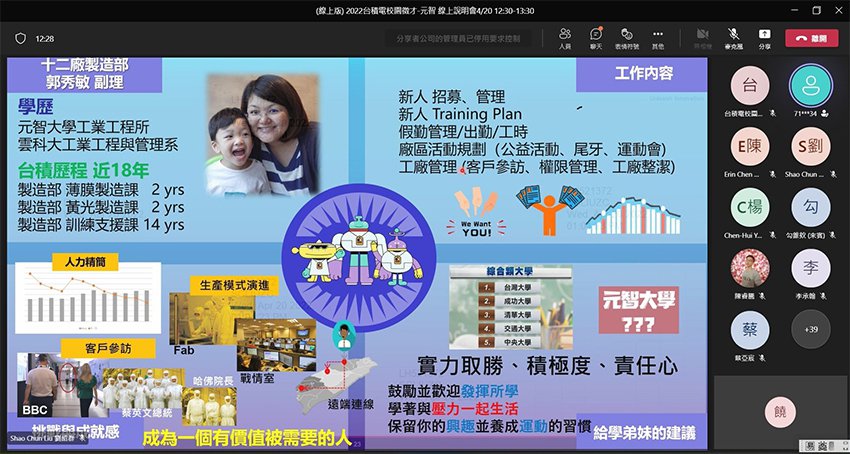Click muted mic icon beside 勾 guest name
The width and height of the screenshot is (850, 454).
[833, 235]
